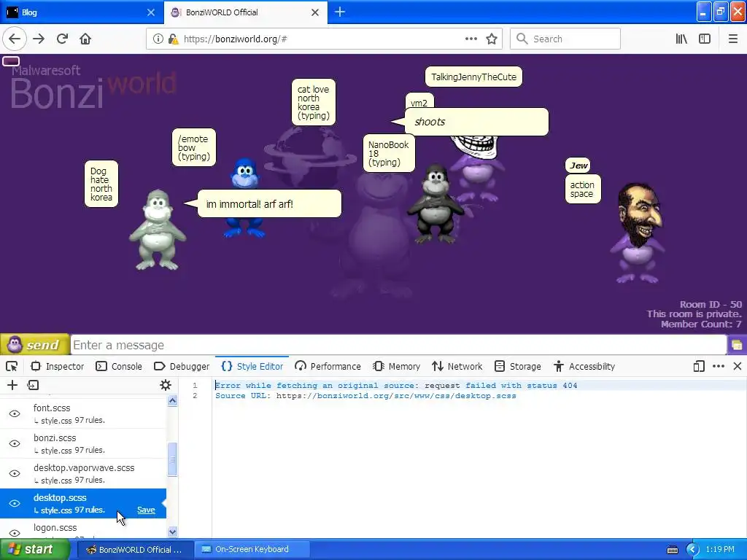The image size is (747, 560).
Task: Toggle responsive design mode icon
Action: (698, 366)
